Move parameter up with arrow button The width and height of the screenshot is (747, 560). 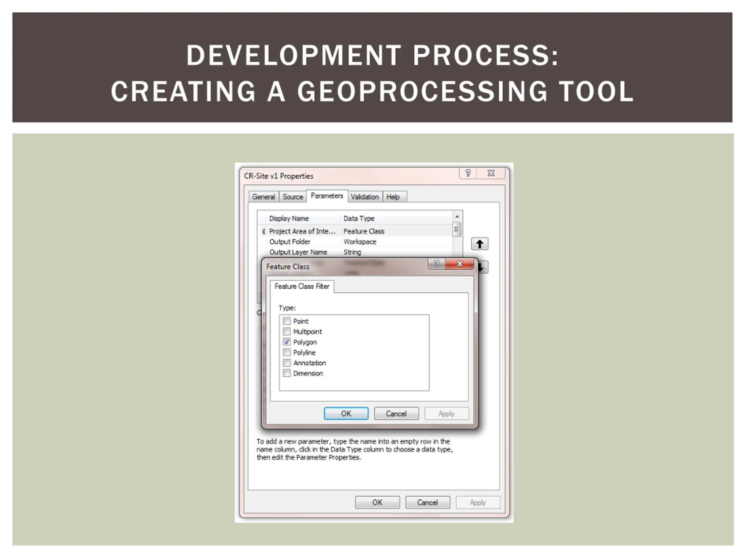click(x=479, y=244)
